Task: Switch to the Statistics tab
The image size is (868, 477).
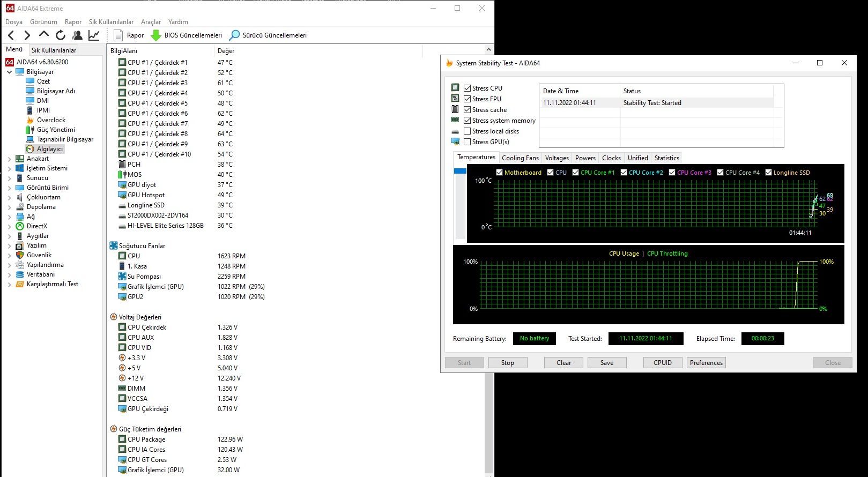Action: click(x=667, y=158)
